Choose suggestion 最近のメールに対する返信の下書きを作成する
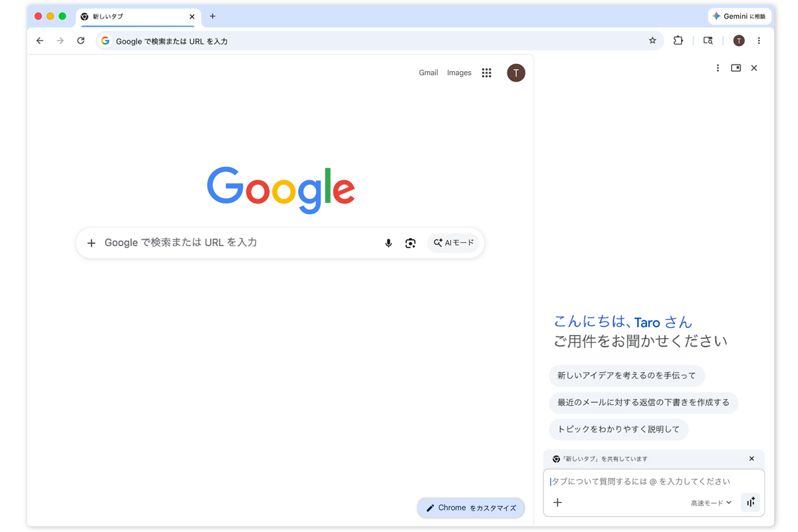The image size is (798, 532). tap(643, 402)
